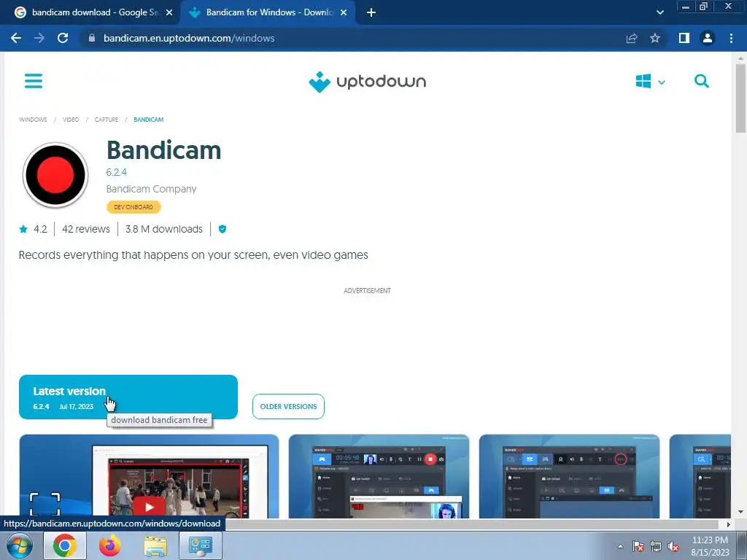Click the Action Center flag icon
The width and height of the screenshot is (747, 560).
tap(638, 547)
